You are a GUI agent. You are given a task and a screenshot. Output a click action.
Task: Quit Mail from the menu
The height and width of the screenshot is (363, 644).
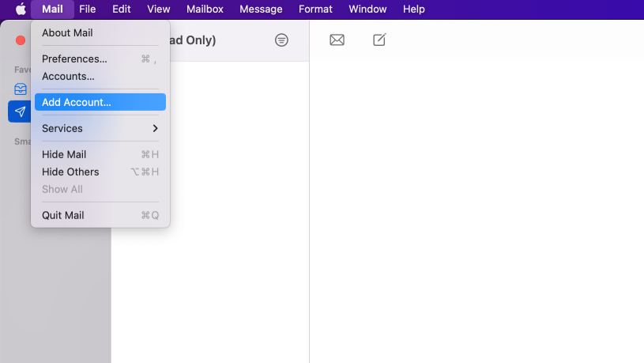pyautogui.click(x=62, y=215)
